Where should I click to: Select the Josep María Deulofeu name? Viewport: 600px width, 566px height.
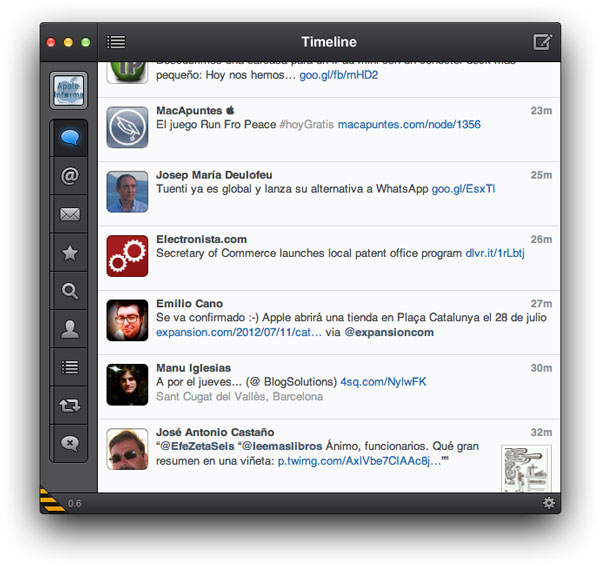(x=214, y=175)
